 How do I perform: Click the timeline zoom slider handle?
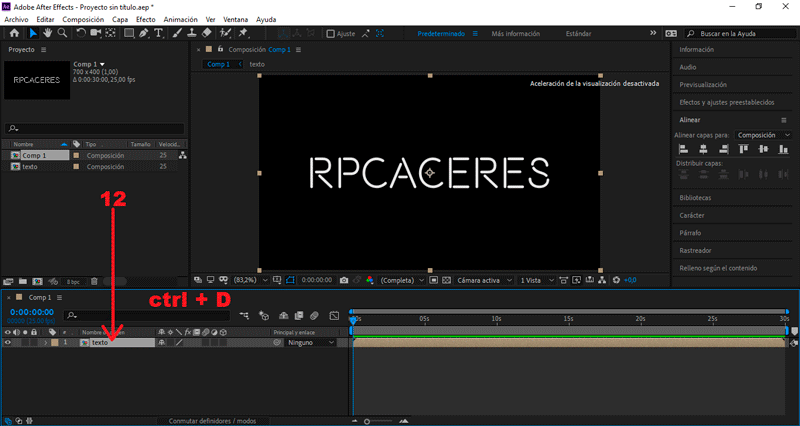tap(367, 421)
